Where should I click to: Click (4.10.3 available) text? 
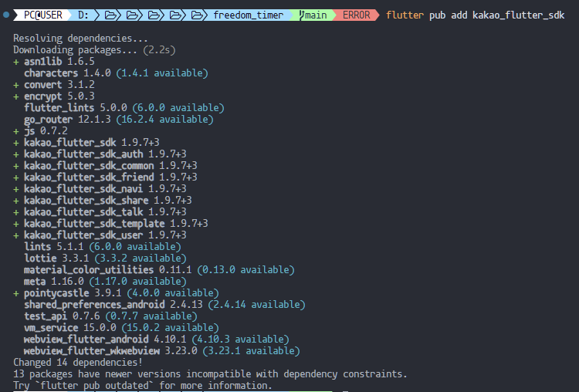pos(240,340)
